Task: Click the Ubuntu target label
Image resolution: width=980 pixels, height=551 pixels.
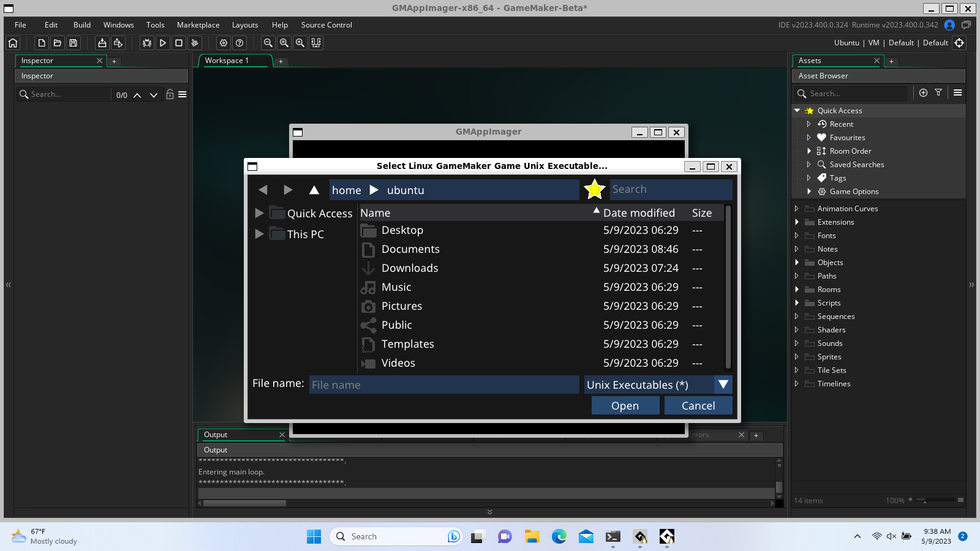Action: point(846,43)
